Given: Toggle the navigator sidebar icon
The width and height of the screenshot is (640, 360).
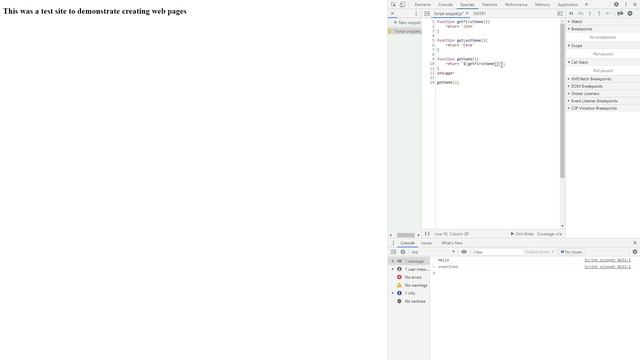Looking at the screenshot, I should click(427, 13).
